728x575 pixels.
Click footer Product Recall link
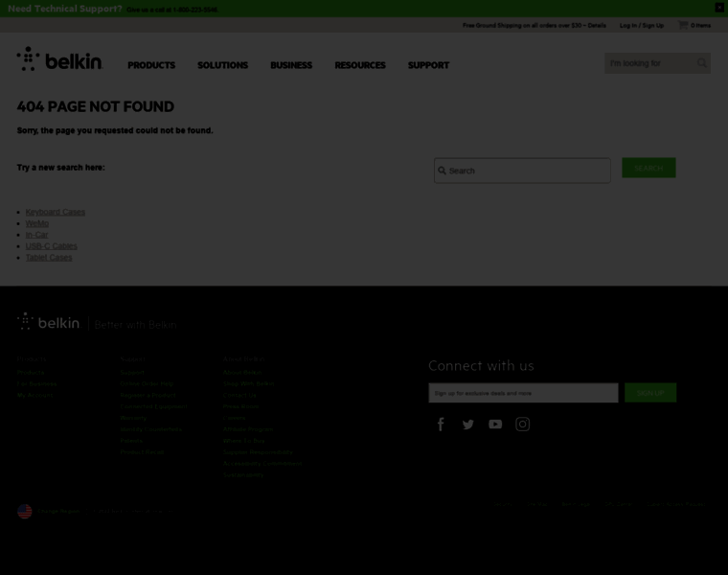[142, 452]
